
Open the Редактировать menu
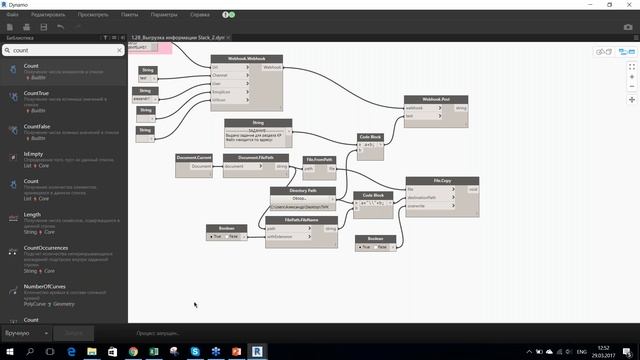pyautogui.click(x=48, y=15)
